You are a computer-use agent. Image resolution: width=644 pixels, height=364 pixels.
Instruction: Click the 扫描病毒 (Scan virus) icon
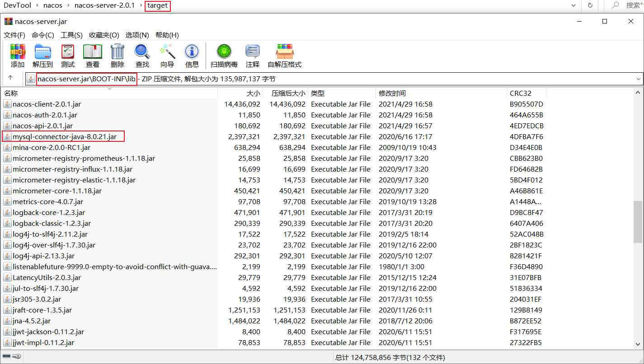(x=224, y=51)
